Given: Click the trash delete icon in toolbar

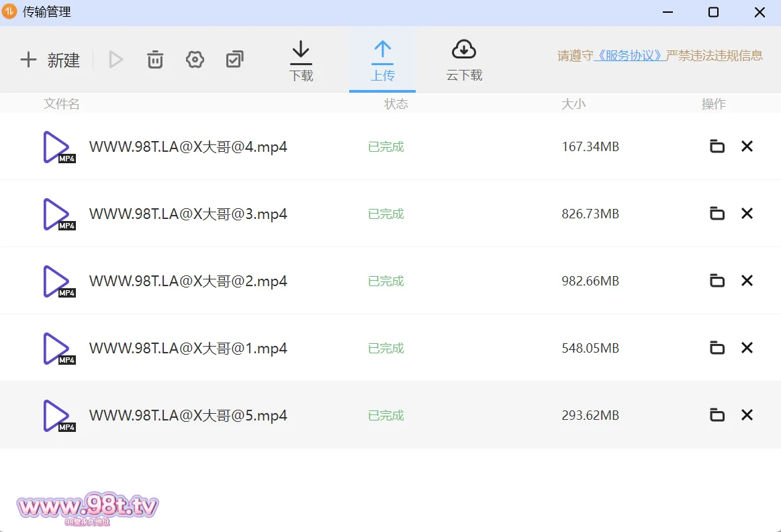Looking at the screenshot, I should [155, 60].
